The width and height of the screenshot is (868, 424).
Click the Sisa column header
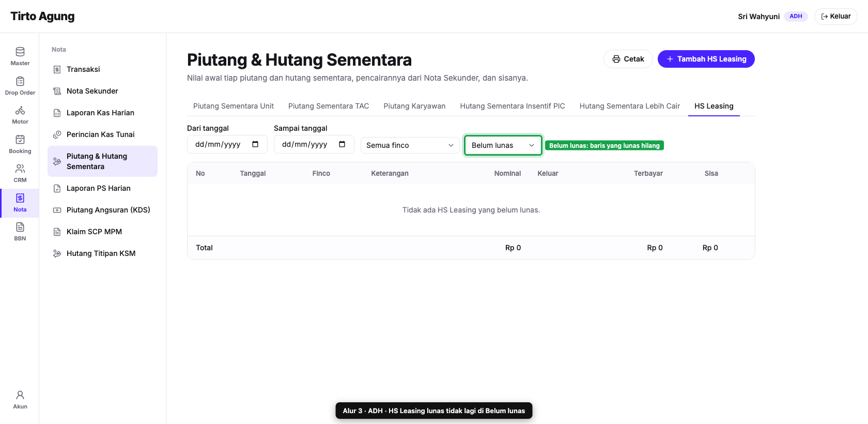(711, 174)
